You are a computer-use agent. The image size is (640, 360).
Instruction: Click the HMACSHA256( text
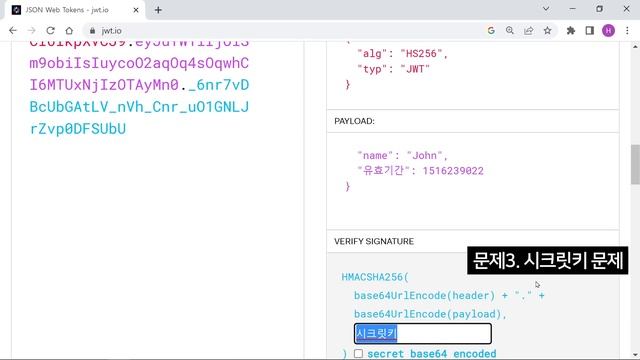click(375, 277)
